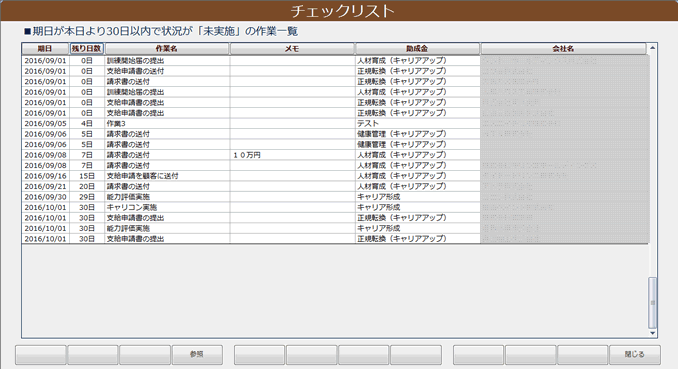Select the キャリコン実施 task row
The width and height of the screenshot is (678, 369).
pos(335,208)
